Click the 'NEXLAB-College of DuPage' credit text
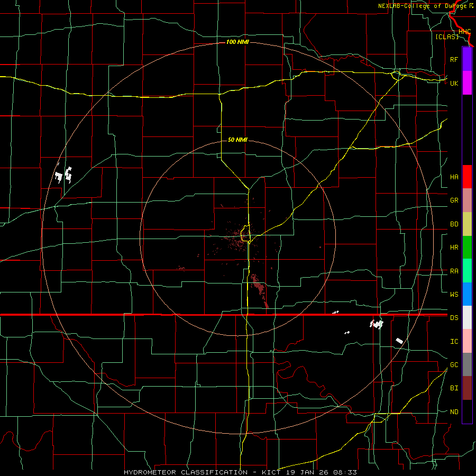 pos(422,6)
